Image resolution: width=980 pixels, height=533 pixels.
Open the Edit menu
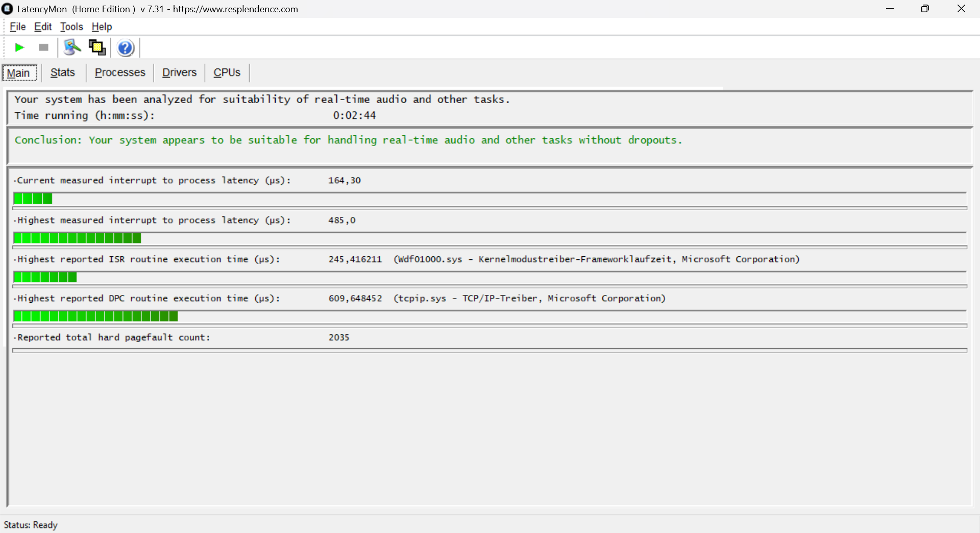pyautogui.click(x=43, y=27)
